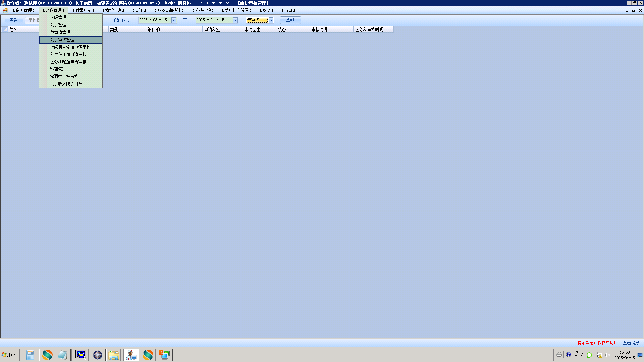Open the 查看消息>> link
This screenshot has width=644, height=362.
(x=633, y=343)
